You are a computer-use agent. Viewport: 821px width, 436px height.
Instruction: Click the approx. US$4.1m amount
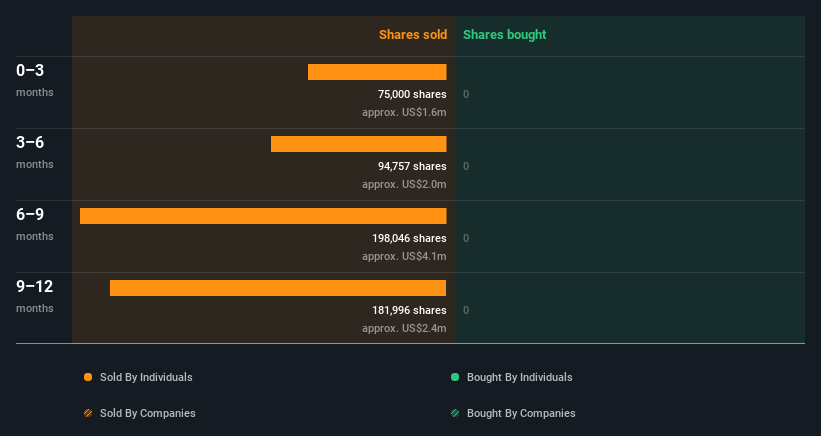tap(404, 256)
